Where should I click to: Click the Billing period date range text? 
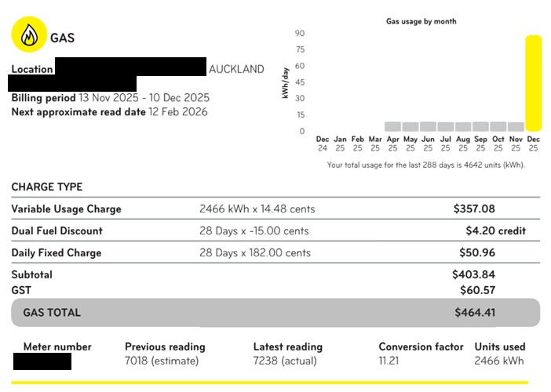point(144,98)
